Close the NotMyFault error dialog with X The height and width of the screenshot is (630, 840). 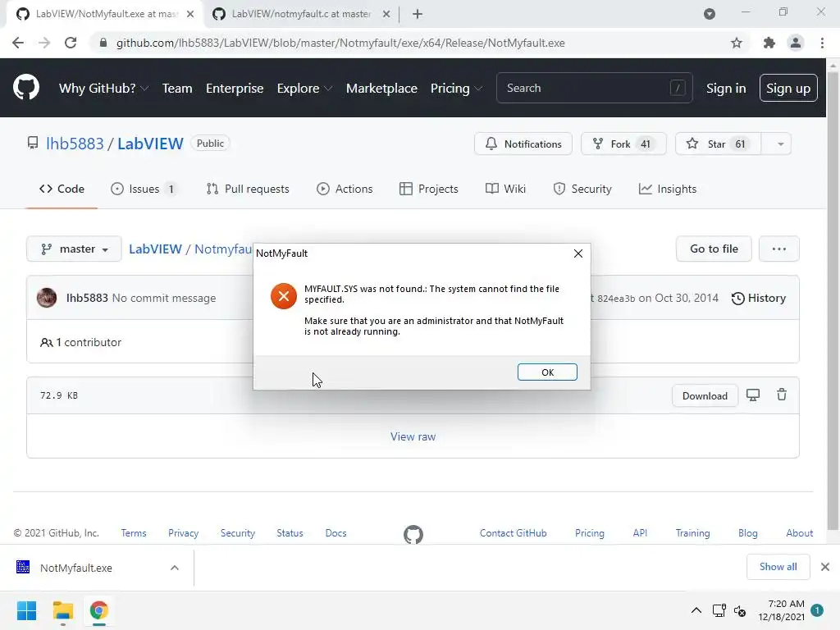[x=578, y=253]
